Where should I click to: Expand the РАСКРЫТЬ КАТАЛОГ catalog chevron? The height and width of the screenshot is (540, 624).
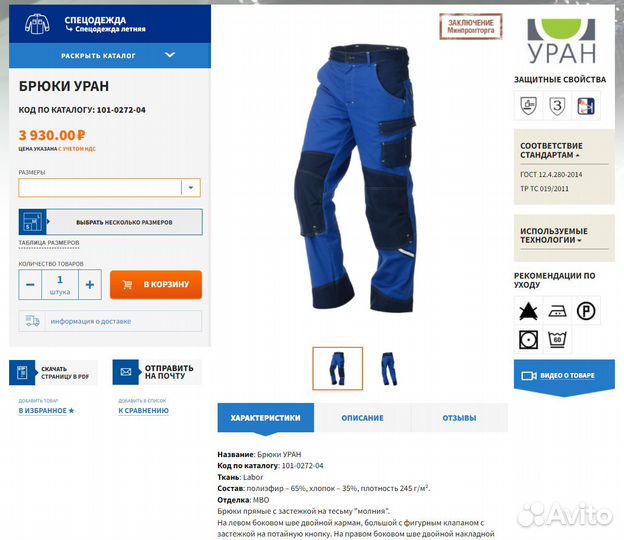click(170, 55)
